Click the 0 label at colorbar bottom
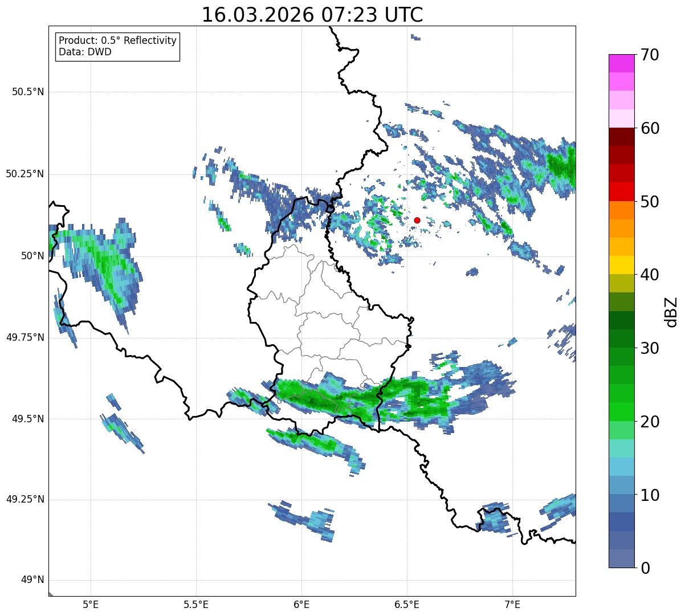The width and height of the screenshot is (685, 616). (645, 568)
